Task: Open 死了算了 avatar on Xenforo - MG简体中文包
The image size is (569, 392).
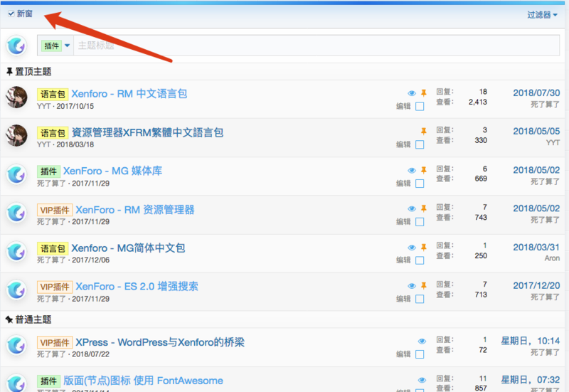Action: [x=16, y=252]
